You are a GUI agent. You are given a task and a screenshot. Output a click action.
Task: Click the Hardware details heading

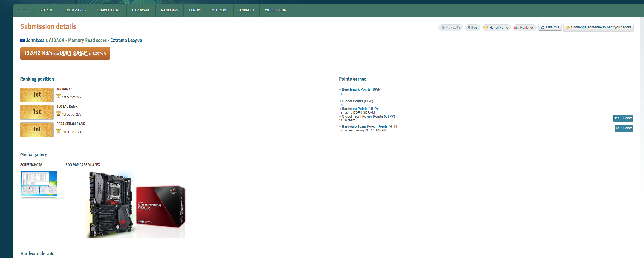coord(37,254)
